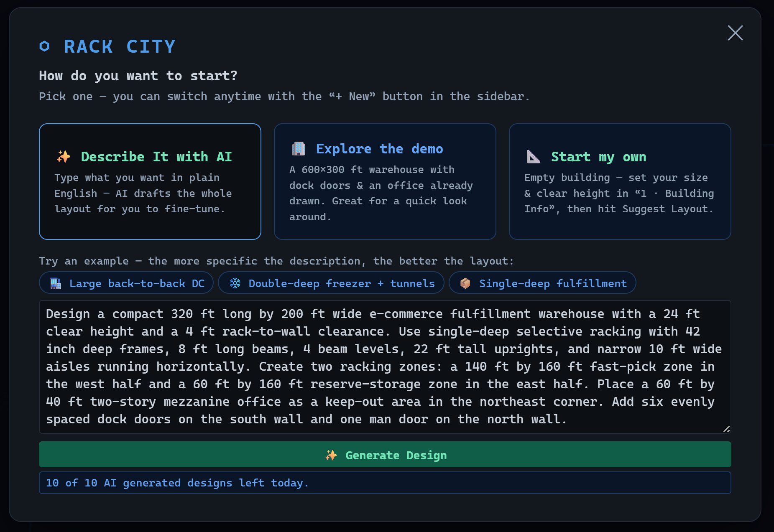Click the building icon next to Explore the demo
Image resolution: width=774 pixels, height=532 pixels.
point(299,149)
